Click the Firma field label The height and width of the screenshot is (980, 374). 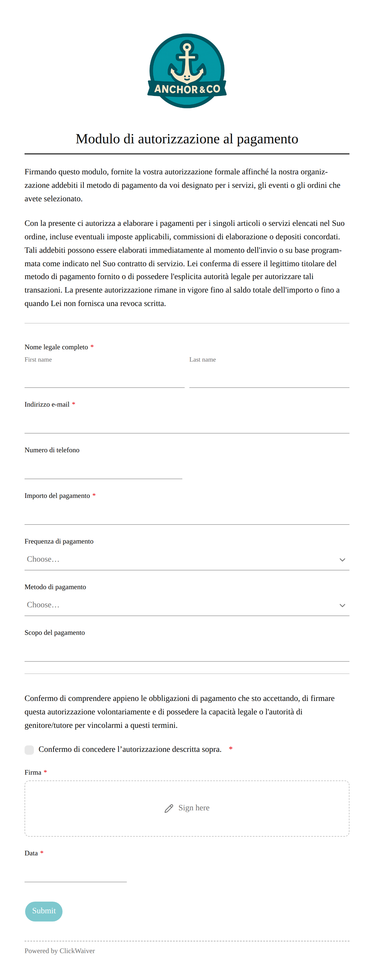tap(33, 772)
